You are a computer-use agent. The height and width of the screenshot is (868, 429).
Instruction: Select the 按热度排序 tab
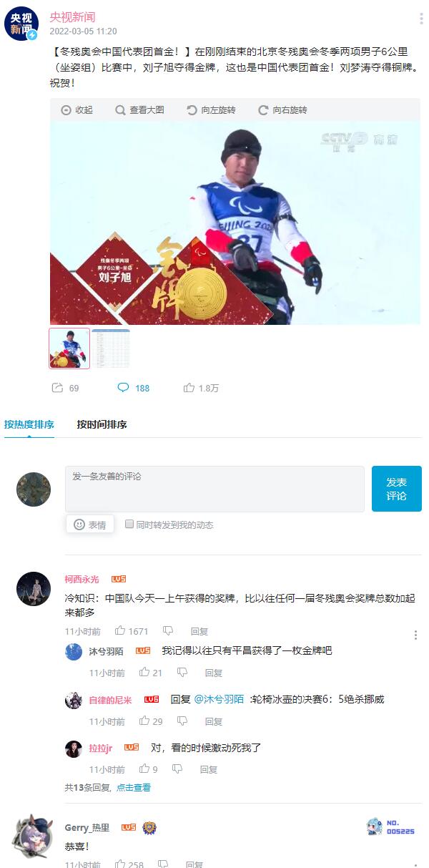click(x=29, y=424)
